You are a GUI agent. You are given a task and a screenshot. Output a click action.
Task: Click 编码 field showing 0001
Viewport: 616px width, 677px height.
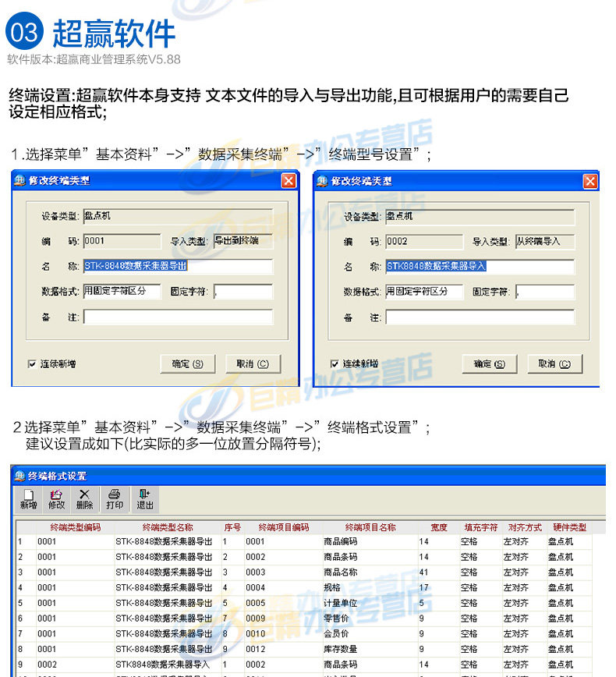point(122,241)
